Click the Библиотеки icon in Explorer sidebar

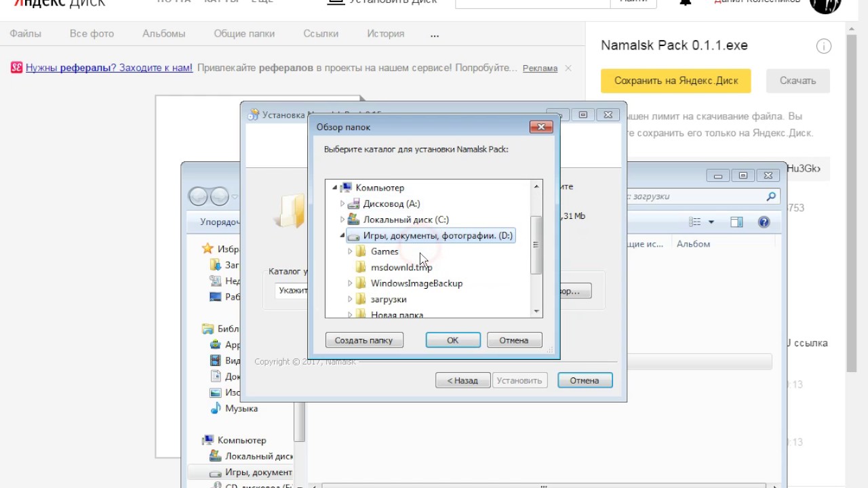(208, 329)
